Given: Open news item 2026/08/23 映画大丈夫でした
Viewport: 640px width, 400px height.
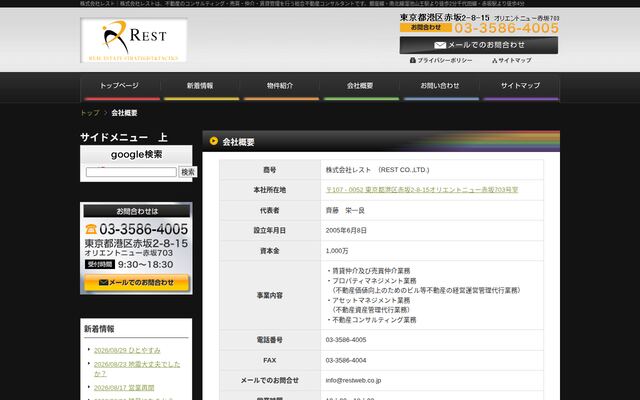Looking at the screenshot, I should coord(137,369).
